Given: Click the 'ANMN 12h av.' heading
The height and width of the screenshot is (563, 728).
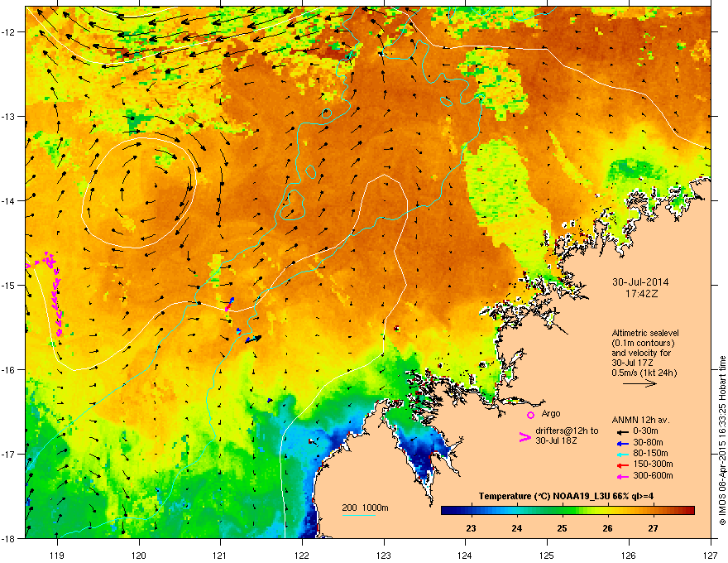Looking at the screenshot, I should (640, 420).
